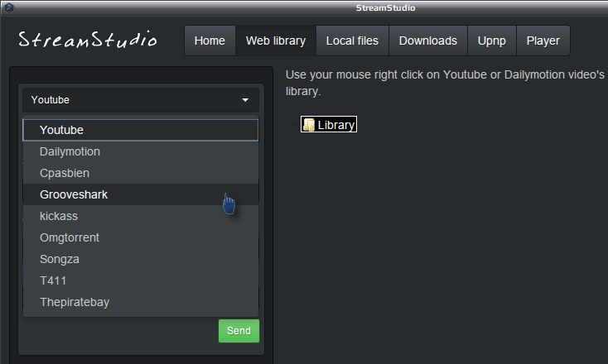Open the Upnp tab
The image size is (608, 364).
point(492,41)
